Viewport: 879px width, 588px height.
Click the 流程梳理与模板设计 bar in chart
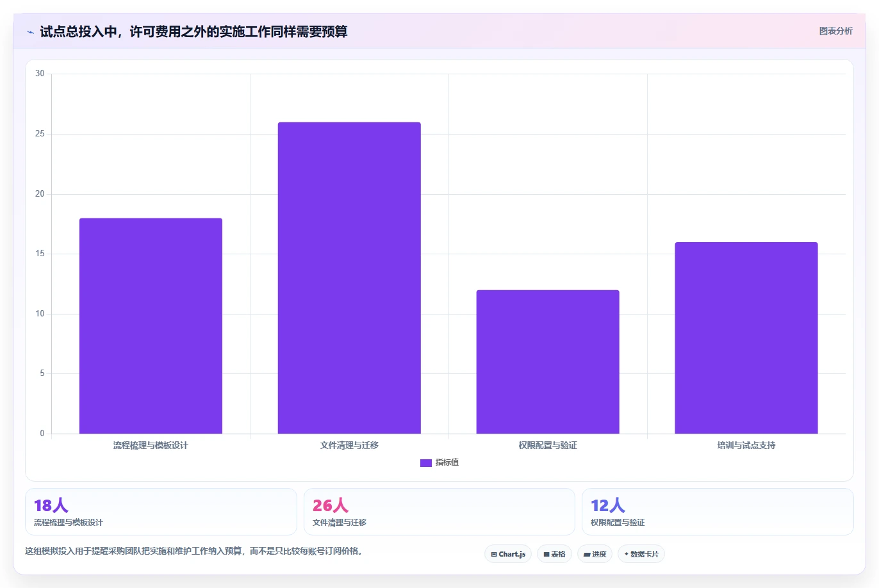[x=151, y=326]
